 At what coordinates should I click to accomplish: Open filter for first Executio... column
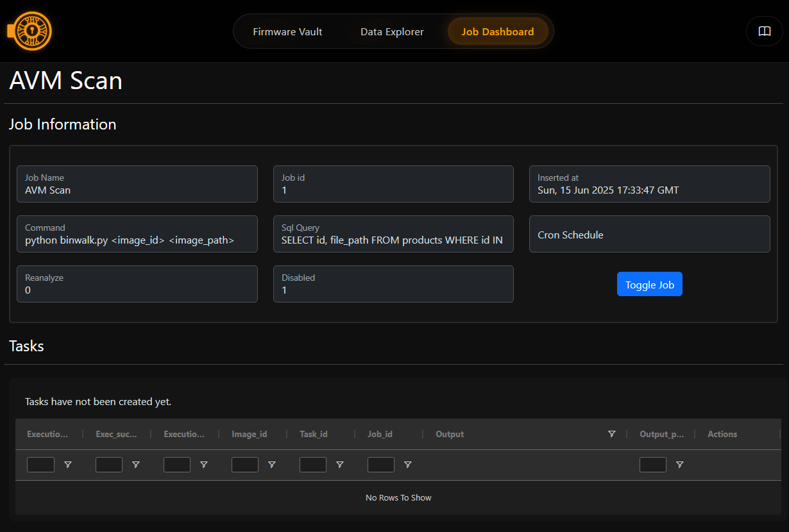pos(68,465)
